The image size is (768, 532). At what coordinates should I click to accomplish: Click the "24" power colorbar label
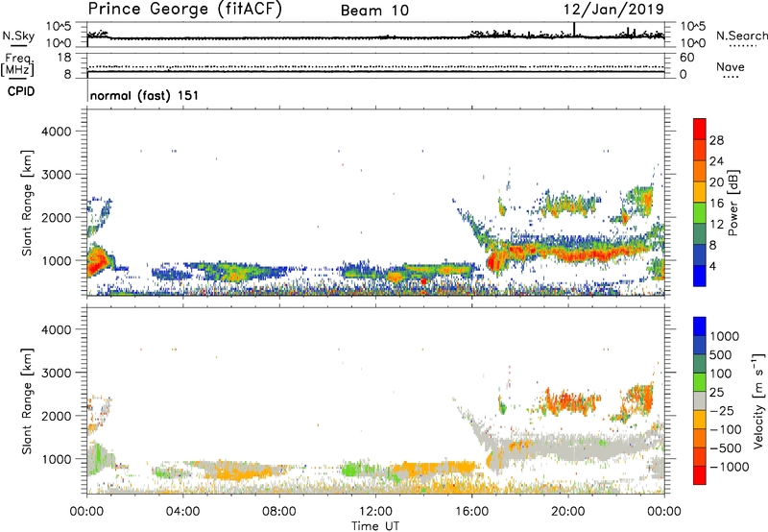click(716, 161)
